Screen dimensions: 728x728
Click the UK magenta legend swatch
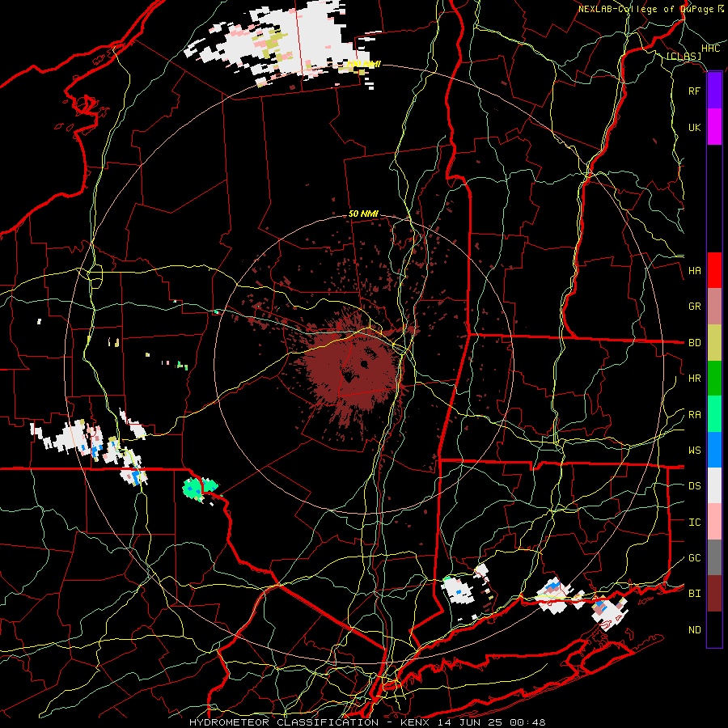point(714,127)
